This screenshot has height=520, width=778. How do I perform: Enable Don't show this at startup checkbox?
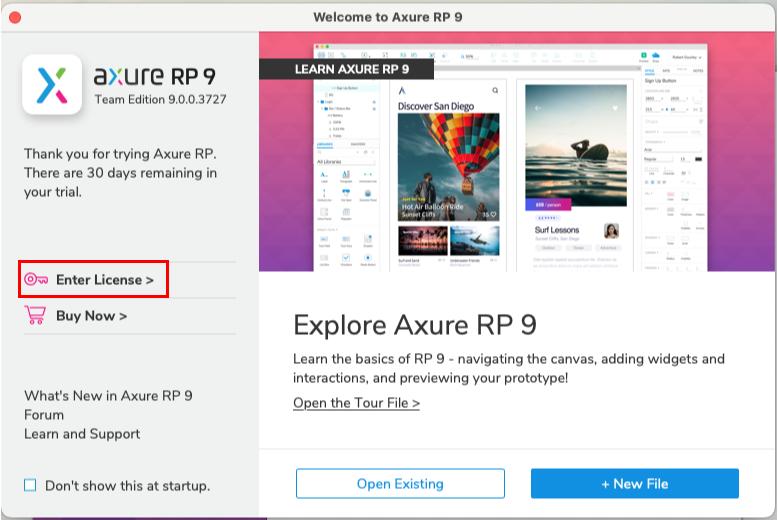tap(30, 485)
